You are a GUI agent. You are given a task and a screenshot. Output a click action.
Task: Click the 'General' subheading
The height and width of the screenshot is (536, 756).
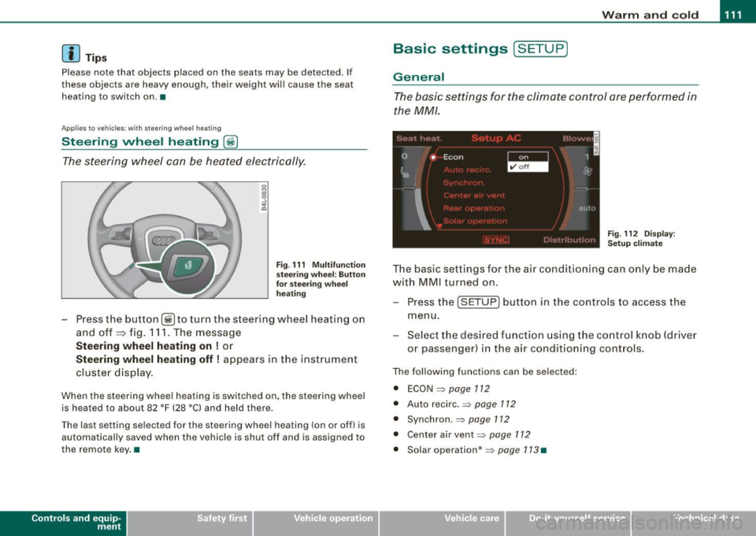[418, 77]
